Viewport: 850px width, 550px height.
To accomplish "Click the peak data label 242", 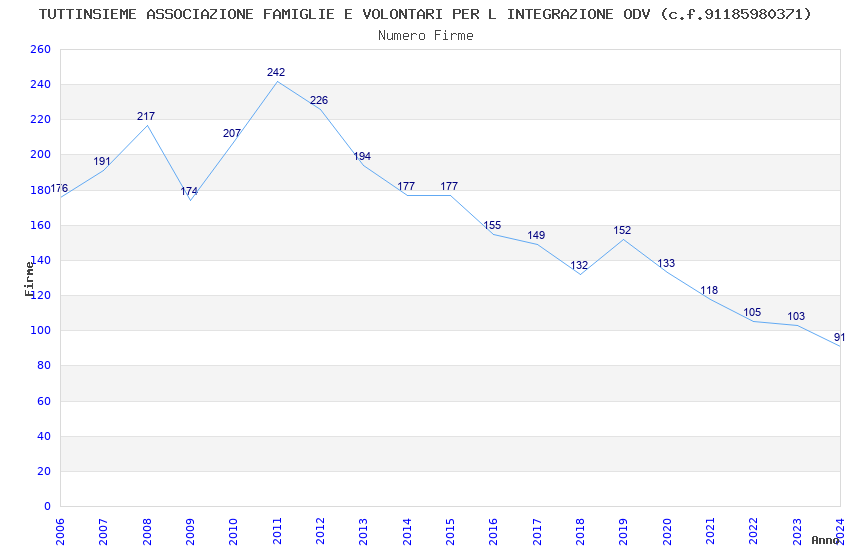I will 276,72.
